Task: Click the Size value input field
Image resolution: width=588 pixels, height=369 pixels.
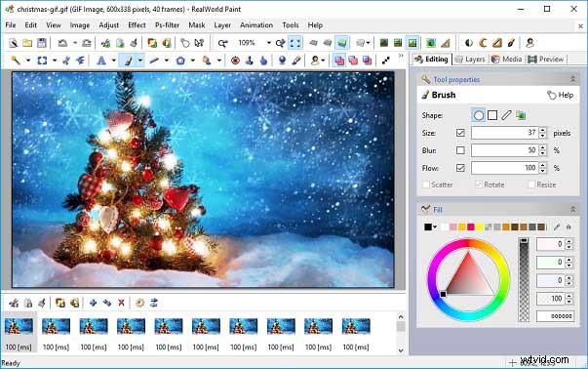Action: (x=505, y=133)
